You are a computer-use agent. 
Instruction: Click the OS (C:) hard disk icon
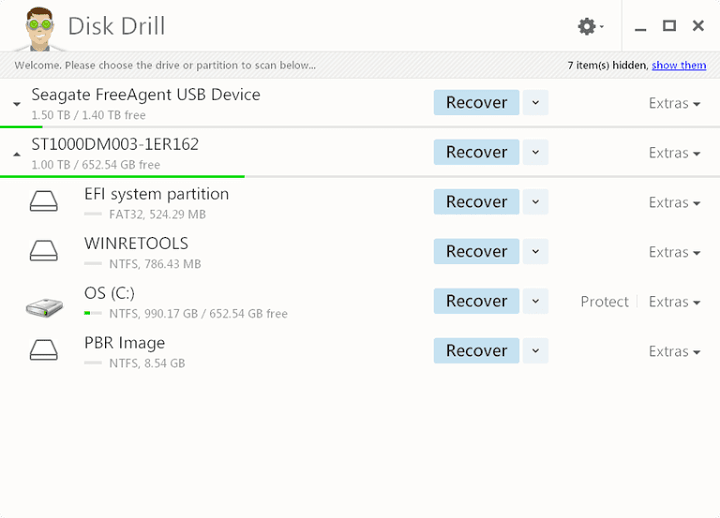pyautogui.click(x=44, y=302)
